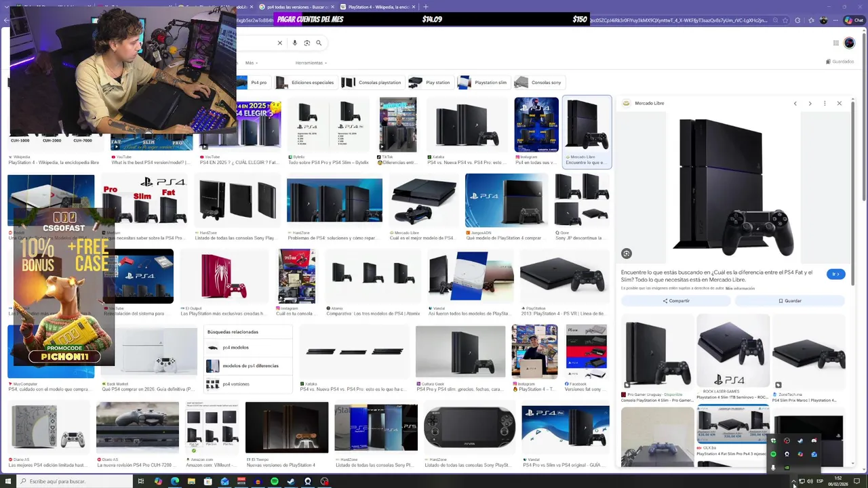The image size is (868, 488).
Task: Open the volume control in system tray
Action: point(810,481)
